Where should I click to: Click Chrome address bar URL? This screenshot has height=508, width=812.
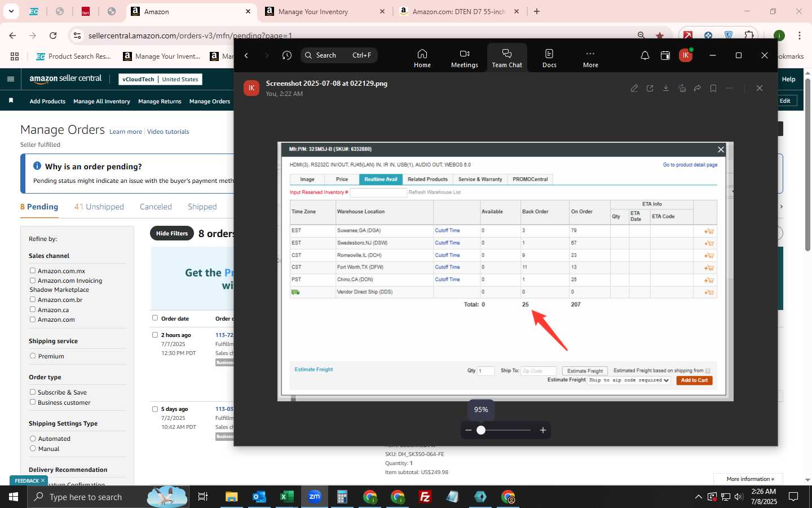(x=190, y=36)
